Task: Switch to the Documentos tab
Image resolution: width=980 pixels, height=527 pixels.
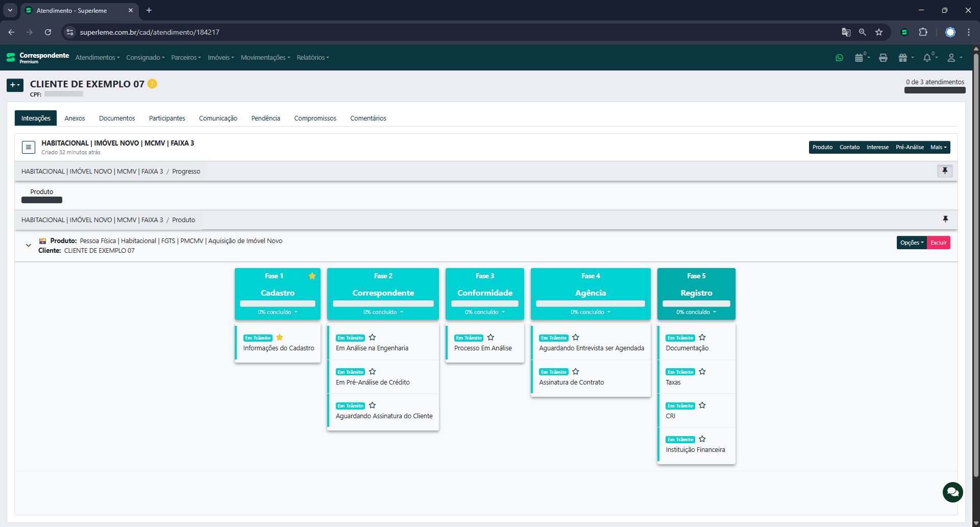Action: click(x=117, y=118)
